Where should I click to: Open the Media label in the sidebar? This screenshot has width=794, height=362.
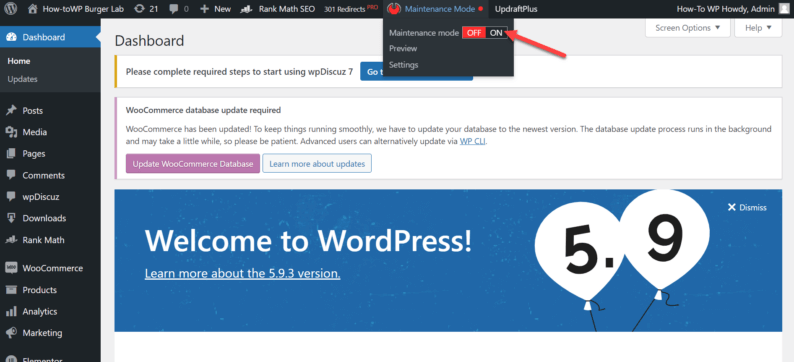click(x=34, y=132)
